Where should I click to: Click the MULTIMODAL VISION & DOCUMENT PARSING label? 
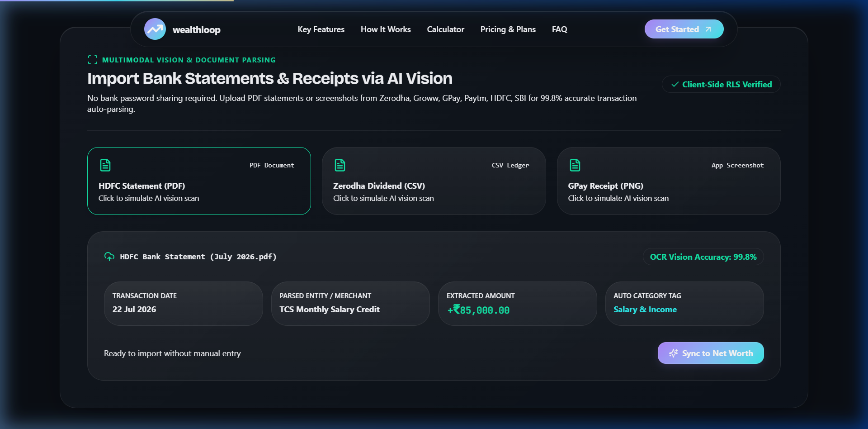coord(189,60)
